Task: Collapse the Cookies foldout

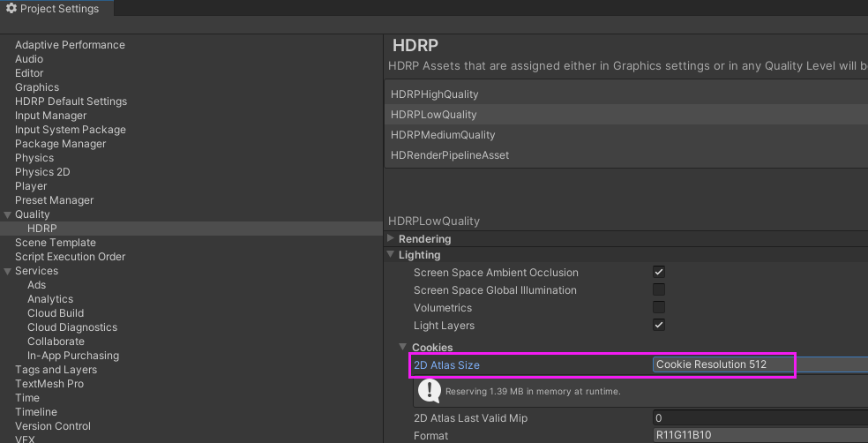Action: [x=403, y=347]
